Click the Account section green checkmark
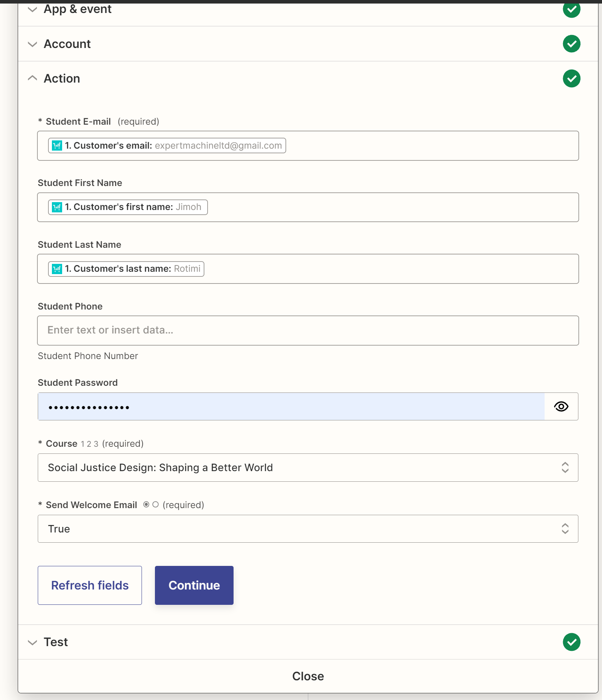The height and width of the screenshot is (700, 602). pyautogui.click(x=571, y=44)
